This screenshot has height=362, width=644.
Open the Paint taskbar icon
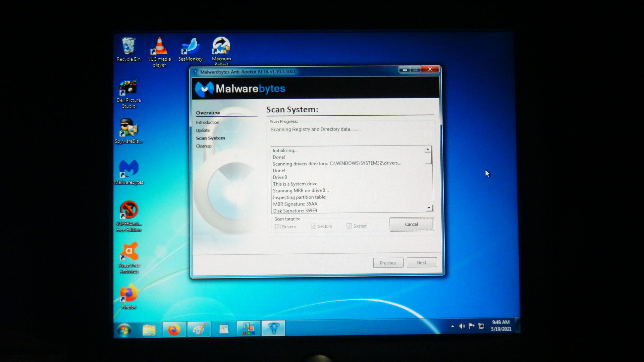(x=199, y=329)
